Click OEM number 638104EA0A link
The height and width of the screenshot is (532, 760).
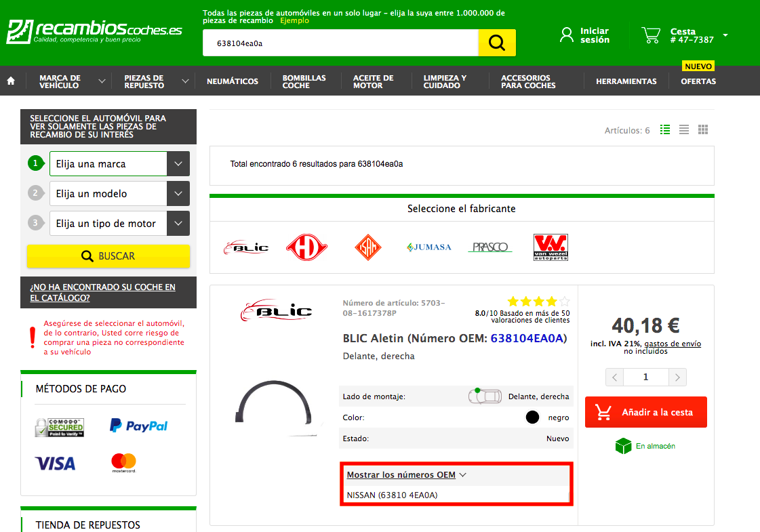pos(527,337)
